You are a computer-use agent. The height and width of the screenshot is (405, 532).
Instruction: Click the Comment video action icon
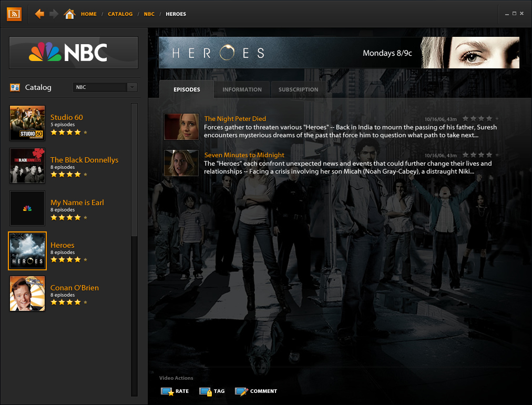[241, 391]
